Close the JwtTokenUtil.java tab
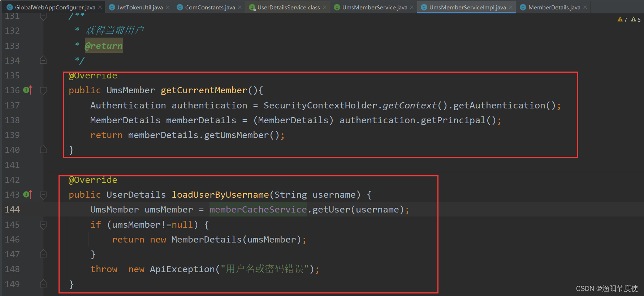Image resolution: width=644 pixels, height=296 pixels. pos(168,7)
